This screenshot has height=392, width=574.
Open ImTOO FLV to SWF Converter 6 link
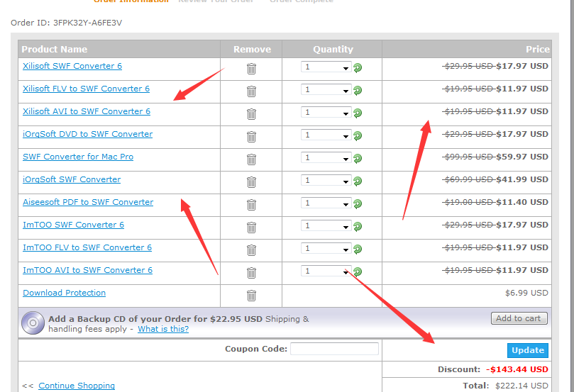pyautogui.click(x=87, y=247)
